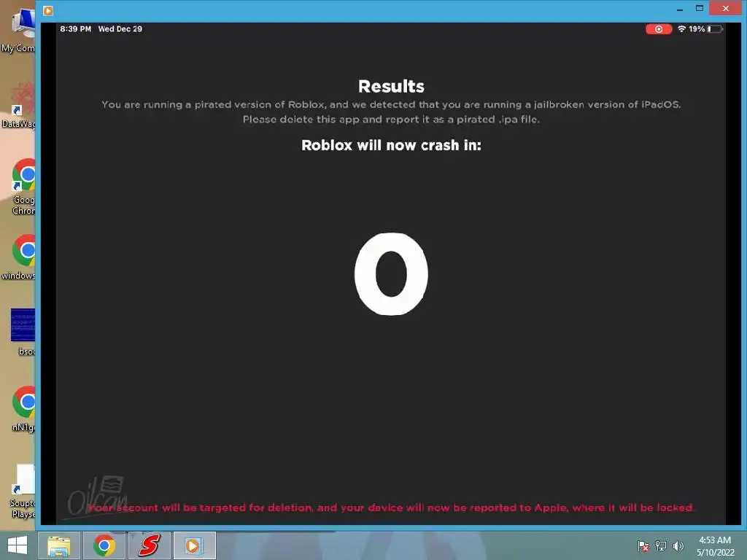Click the 'Please delete this app' line
Image resolution: width=747 pixels, height=560 pixels.
pos(391,120)
